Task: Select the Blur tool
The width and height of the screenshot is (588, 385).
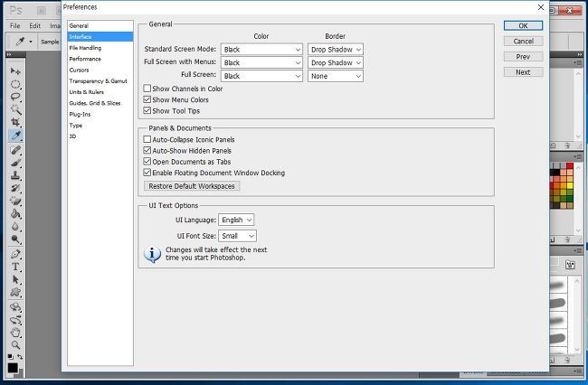Action: point(15,226)
